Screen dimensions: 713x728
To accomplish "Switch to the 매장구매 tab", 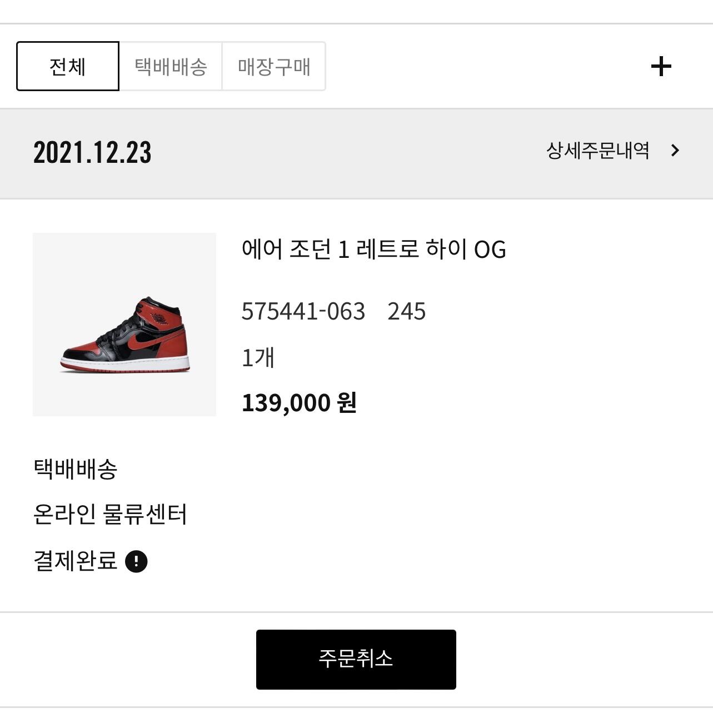I will (274, 66).
